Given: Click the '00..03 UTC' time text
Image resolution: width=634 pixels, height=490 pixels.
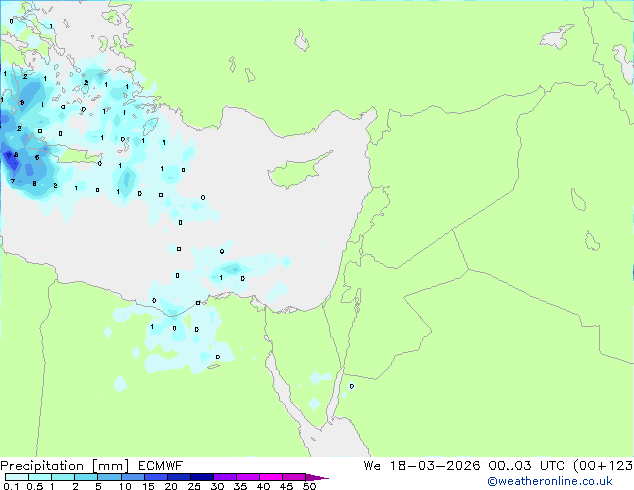Looking at the screenshot, I should pyautogui.click(x=527, y=466).
